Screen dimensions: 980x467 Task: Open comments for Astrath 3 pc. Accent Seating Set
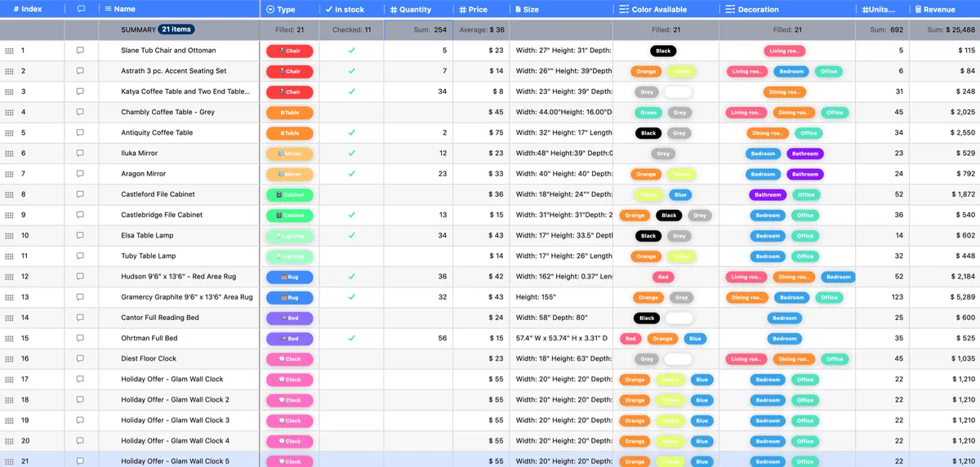[x=80, y=71]
